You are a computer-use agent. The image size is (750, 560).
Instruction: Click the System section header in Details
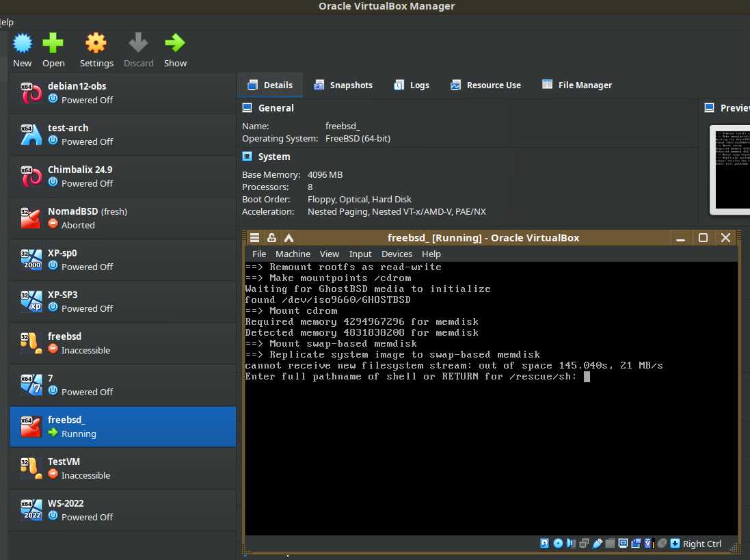[x=266, y=157]
